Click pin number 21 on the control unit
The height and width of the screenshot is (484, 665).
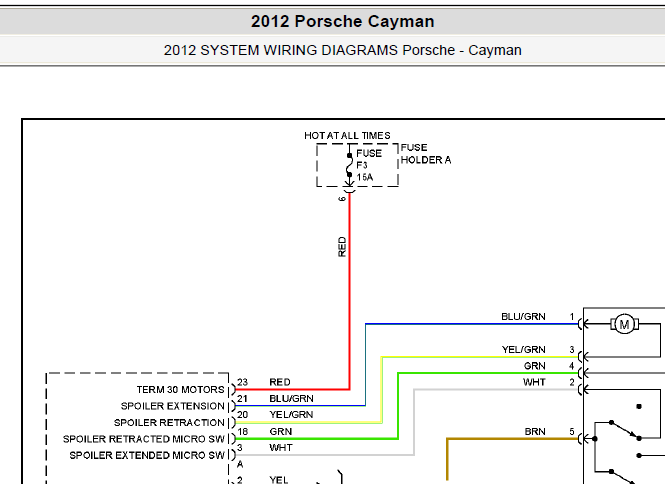[242, 399]
